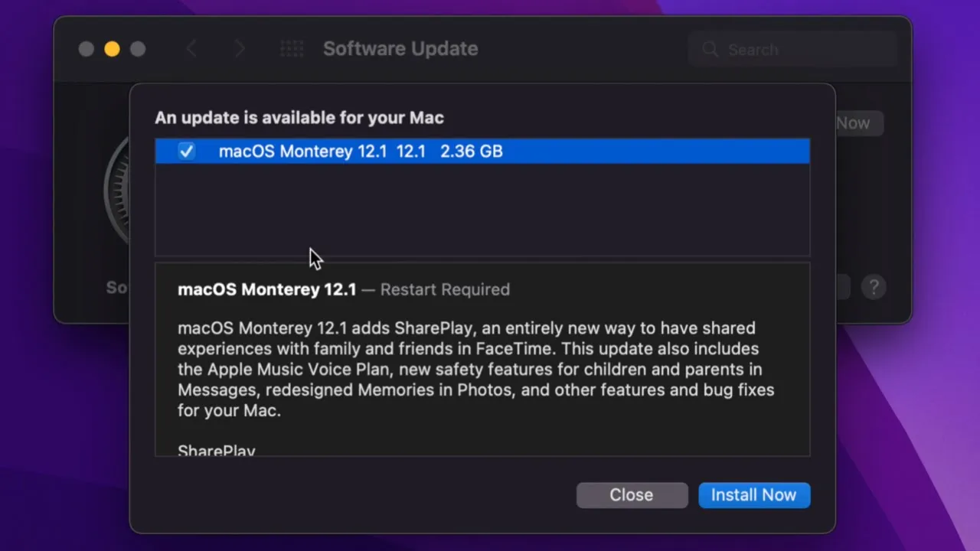Viewport: 980px width, 551px height.
Task: Click the Install Now button
Action: pos(754,495)
